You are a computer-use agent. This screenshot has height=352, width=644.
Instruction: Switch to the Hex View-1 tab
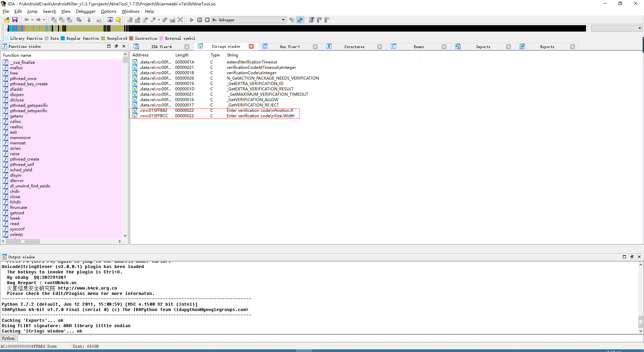[x=289, y=47]
